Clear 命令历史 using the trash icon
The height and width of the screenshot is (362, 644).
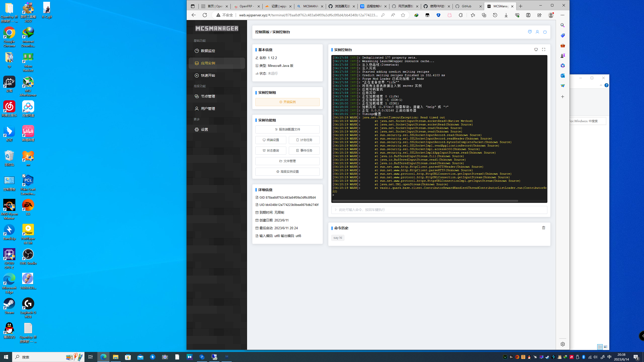tap(544, 228)
